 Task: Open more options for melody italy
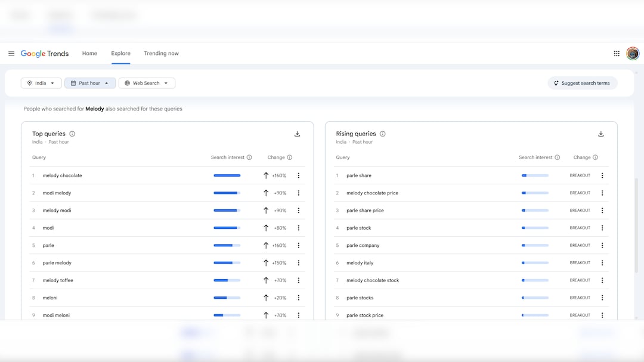tap(602, 263)
